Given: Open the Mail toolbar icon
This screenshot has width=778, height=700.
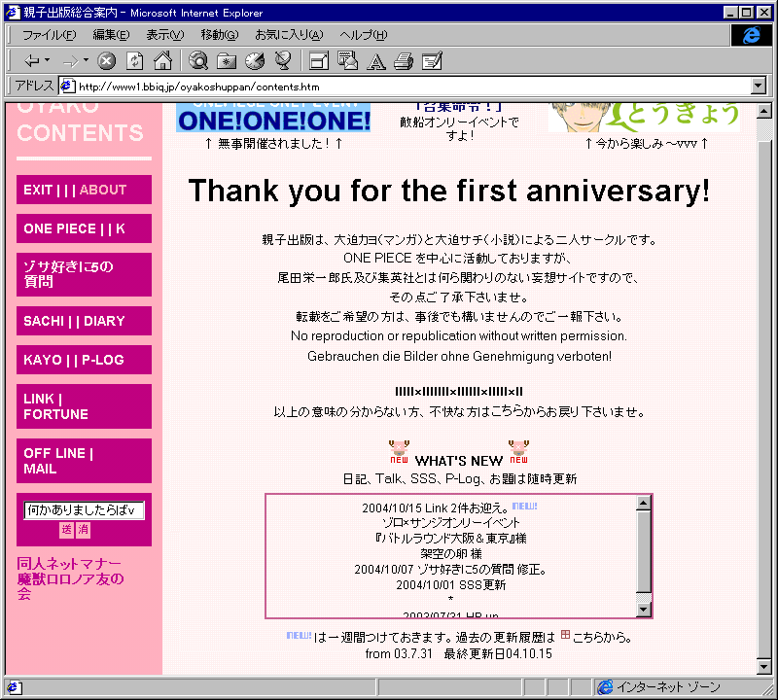Looking at the screenshot, I should [347, 60].
